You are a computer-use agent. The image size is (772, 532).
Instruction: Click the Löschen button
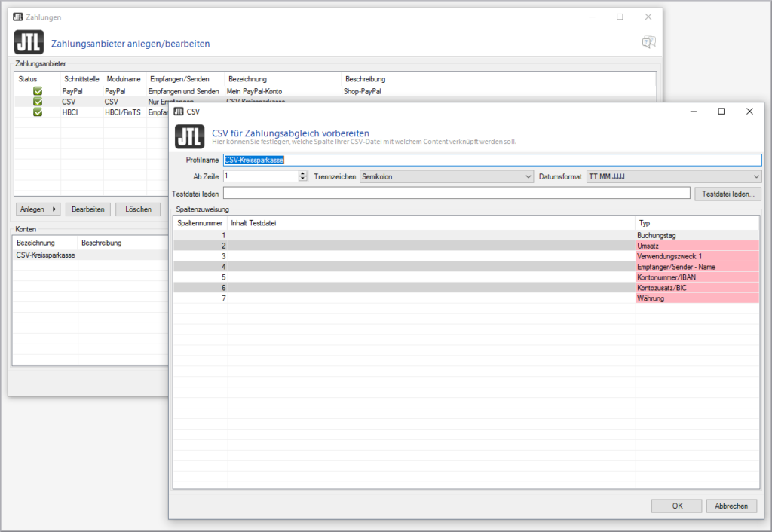click(x=138, y=209)
